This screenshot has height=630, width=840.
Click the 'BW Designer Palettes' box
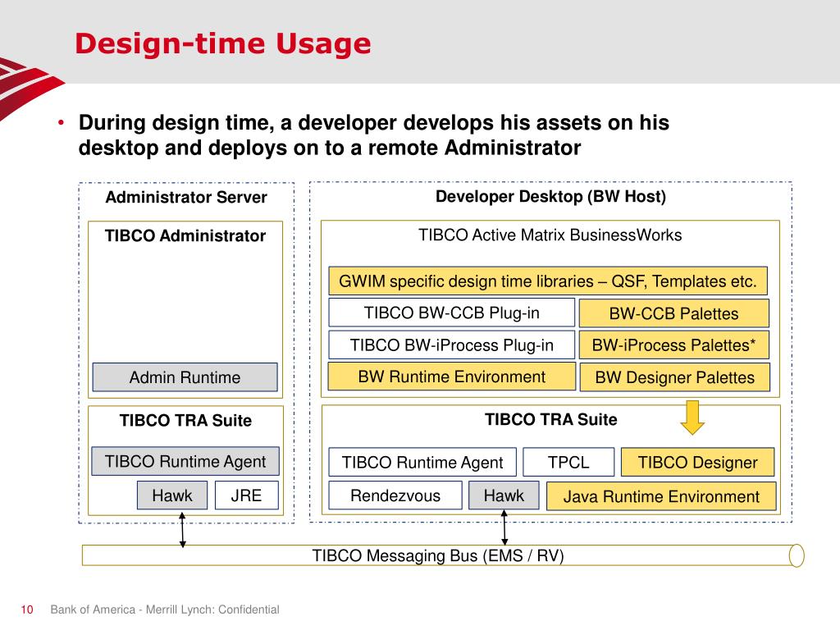coord(675,377)
